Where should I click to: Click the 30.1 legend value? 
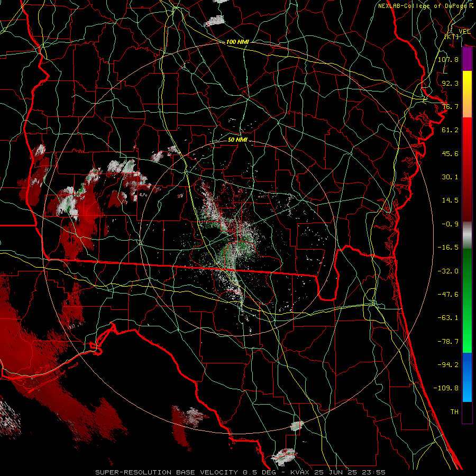[450, 177]
